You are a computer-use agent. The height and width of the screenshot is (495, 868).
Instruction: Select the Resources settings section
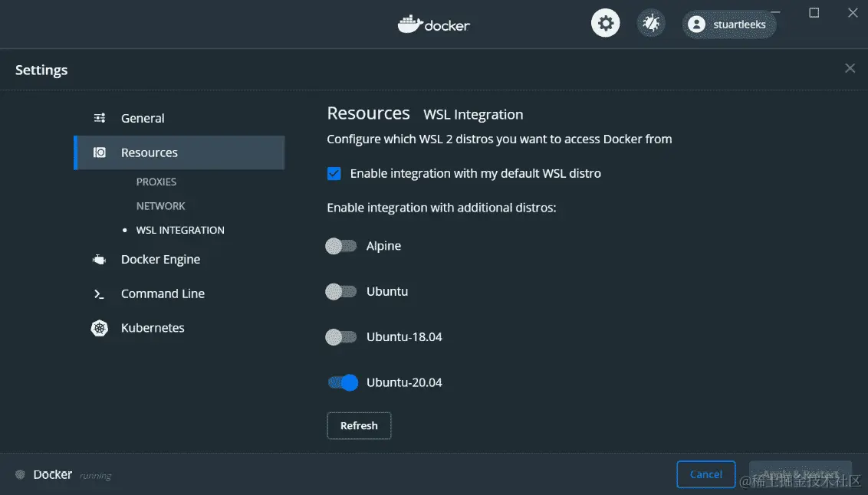point(179,152)
